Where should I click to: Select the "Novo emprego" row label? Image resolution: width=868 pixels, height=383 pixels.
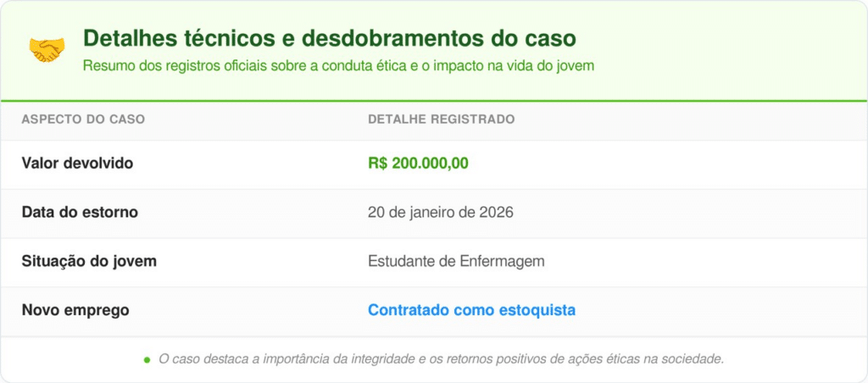click(x=75, y=310)
